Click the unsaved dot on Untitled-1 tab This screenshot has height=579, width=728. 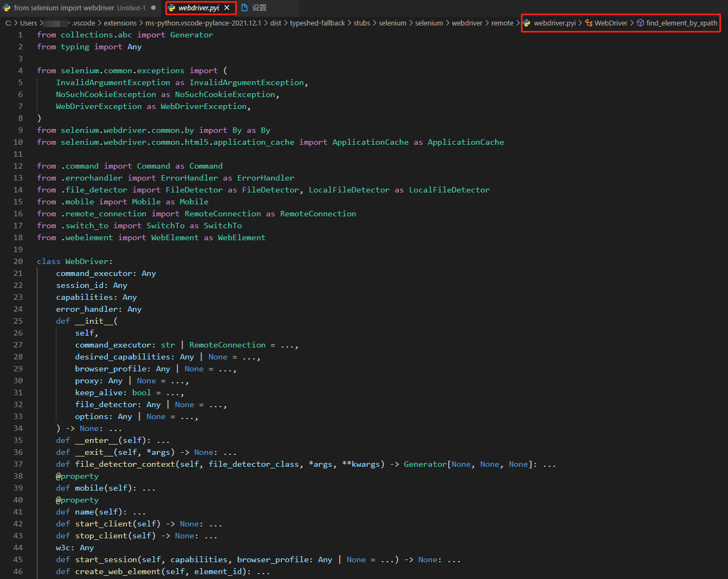[x=153, y=8]
